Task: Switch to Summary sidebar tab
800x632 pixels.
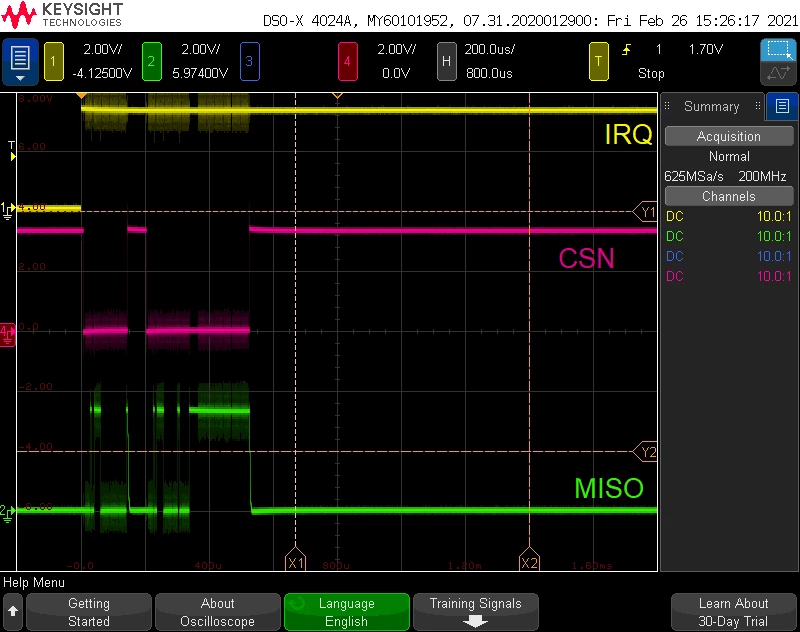Action: point(712,106)
